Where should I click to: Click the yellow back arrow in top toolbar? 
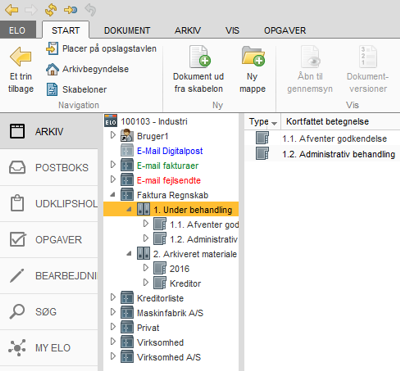12,10
